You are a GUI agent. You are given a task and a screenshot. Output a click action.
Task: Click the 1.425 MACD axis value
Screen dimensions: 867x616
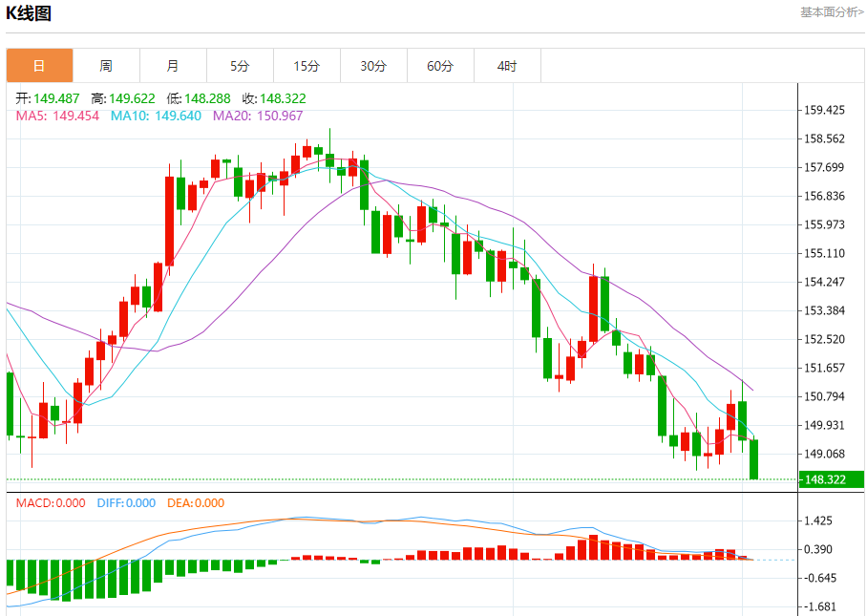[818, 520]
